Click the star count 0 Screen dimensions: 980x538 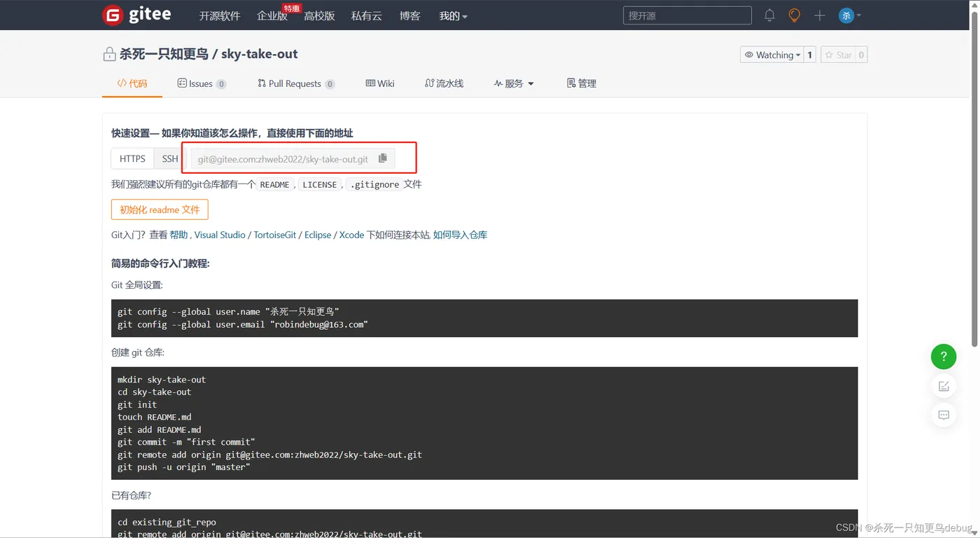click(861, 55)
